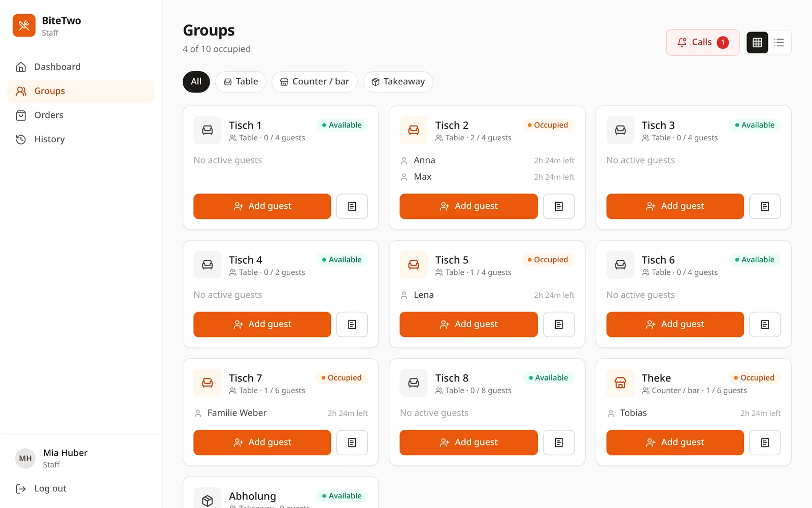Add guest to Tisch 8
This screenshot has height=508, width=812.
coord(468,442)
